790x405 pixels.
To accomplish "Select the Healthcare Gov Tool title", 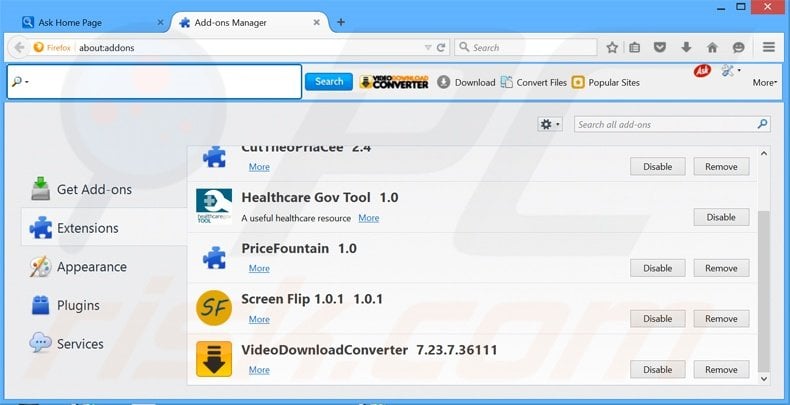I will click(306, 197).
